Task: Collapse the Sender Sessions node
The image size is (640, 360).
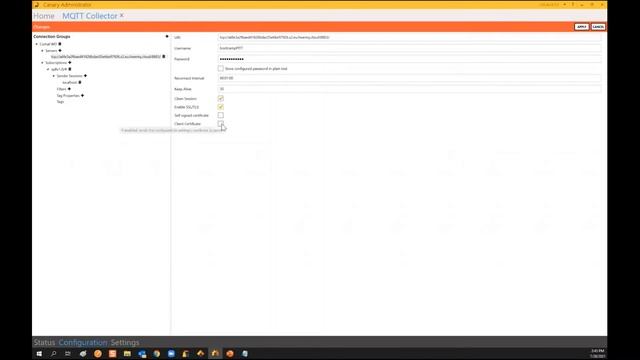Action: (53, 76)
